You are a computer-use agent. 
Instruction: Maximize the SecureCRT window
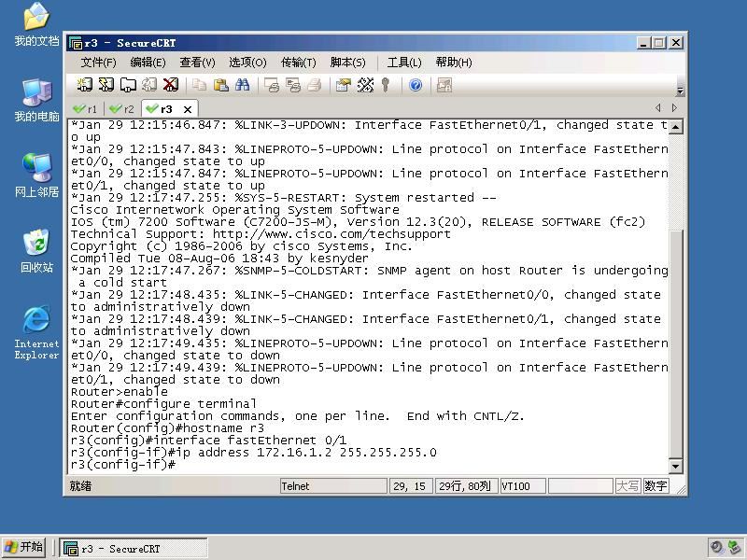(659, 43)
